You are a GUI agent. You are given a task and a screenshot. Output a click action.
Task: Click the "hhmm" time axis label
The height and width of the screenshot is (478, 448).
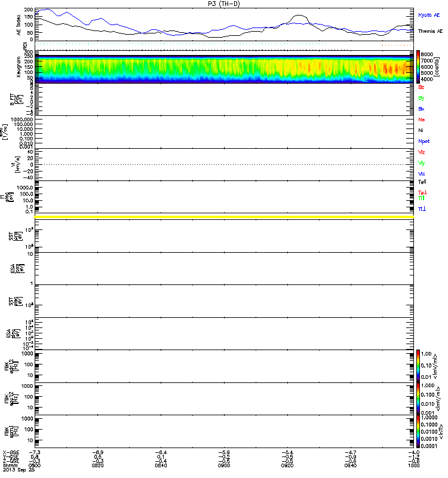10,465
